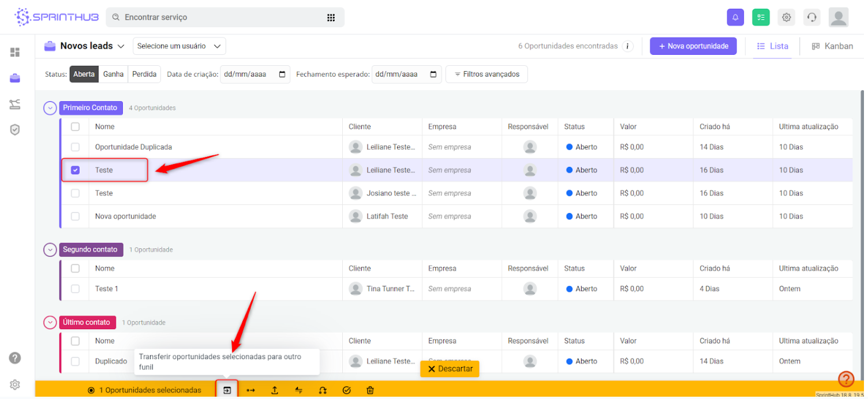Image resolution: width=868 pixels, height=399 pixels.
Task: Open the dashboard icon in left sidebar
Action: coord(15,53)
